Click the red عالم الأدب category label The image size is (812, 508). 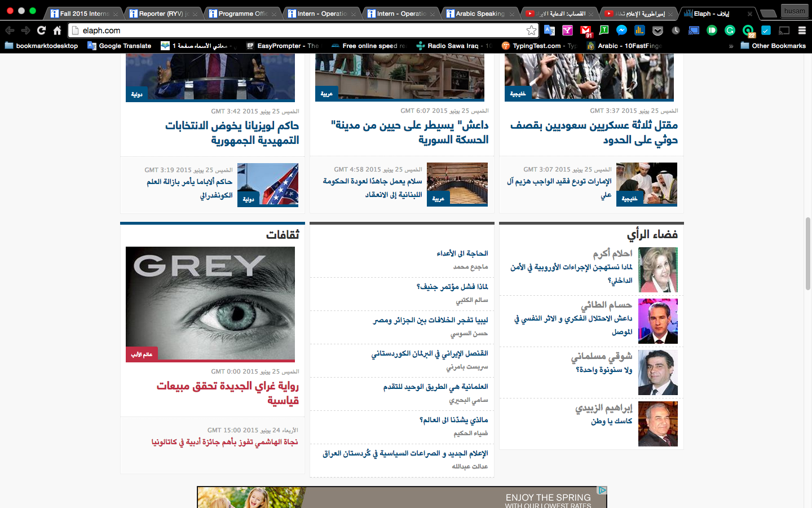142,354
